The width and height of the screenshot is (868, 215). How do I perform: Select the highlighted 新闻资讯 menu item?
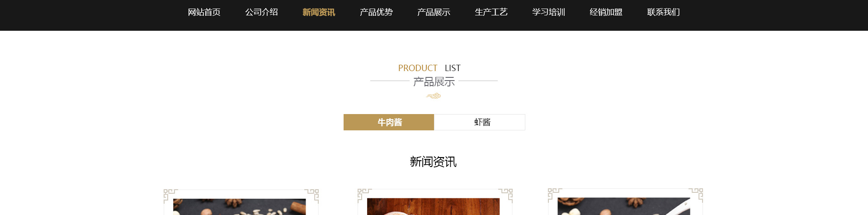pyautogui.click(x=319, y=12)
